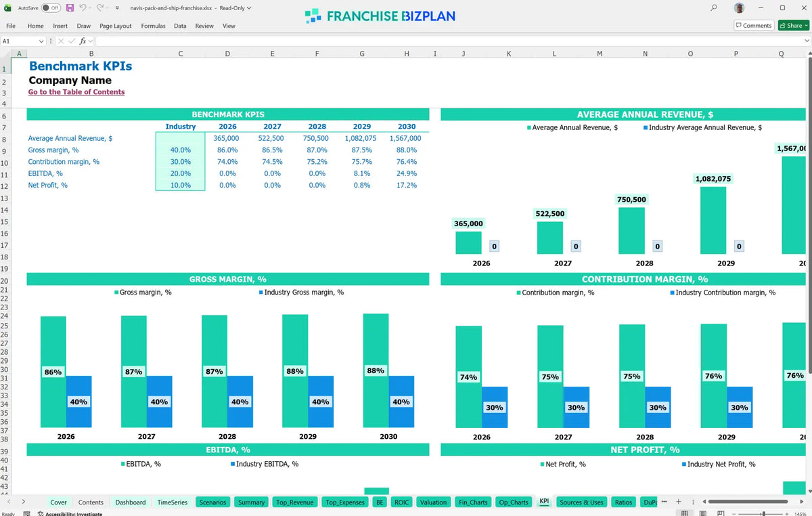Open the Draw ribbon tab

point(84,26)
